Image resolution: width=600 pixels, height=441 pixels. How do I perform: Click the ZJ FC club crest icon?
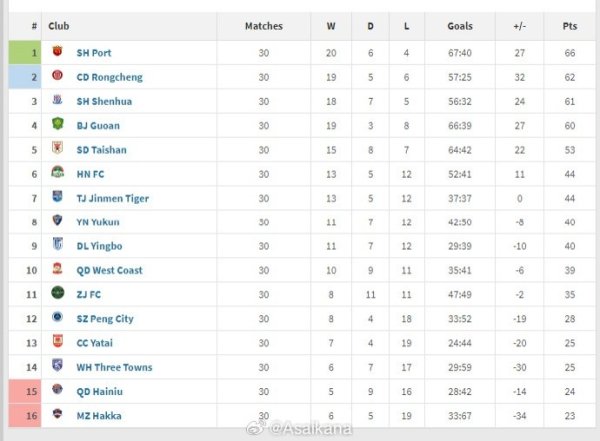(x=57, y=294)
